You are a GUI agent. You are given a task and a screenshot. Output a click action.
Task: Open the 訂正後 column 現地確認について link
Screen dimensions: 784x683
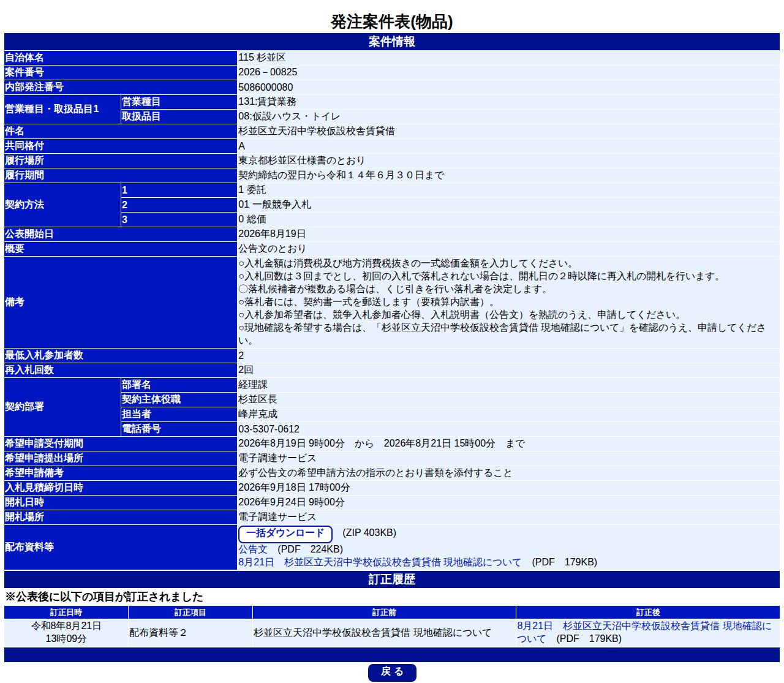tap(644, 632)
